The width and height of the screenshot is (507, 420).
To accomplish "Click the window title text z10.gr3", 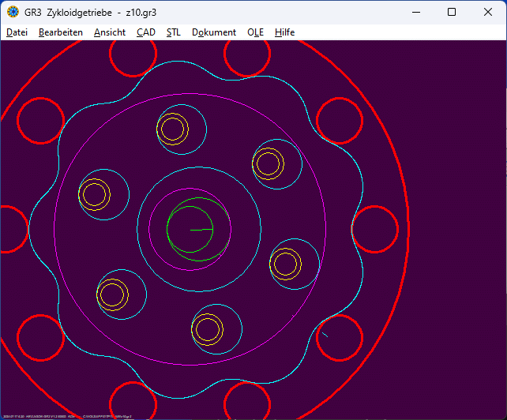I will tap(136, 12).
